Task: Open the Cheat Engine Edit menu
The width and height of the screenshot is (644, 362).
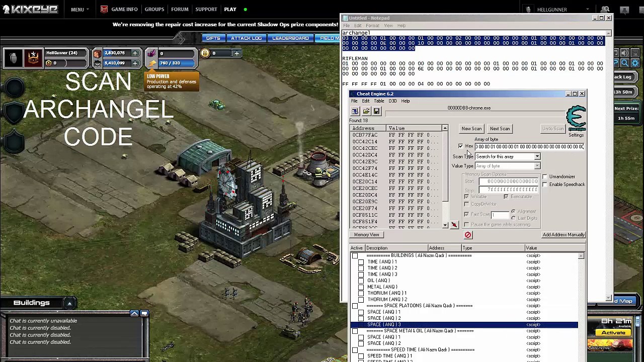Action: (366, 101)
